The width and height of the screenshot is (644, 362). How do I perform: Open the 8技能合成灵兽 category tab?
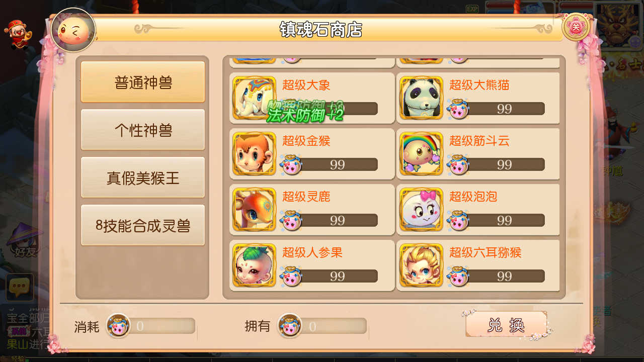click(143, 225)
